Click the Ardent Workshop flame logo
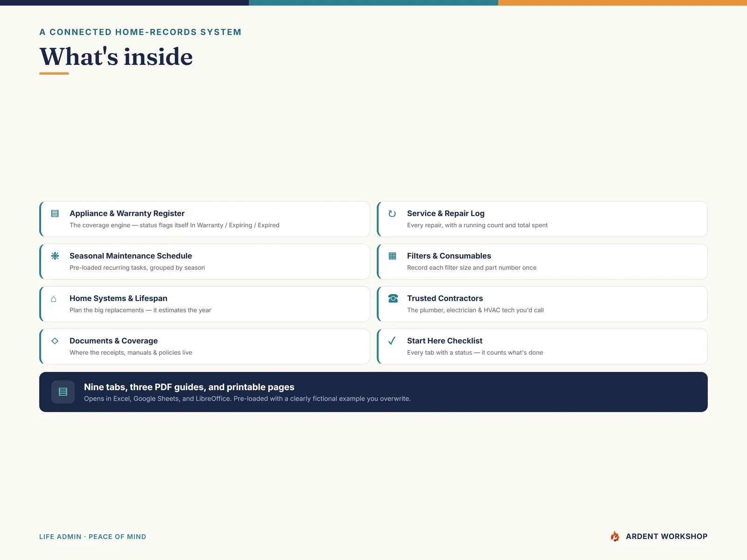Image resolution: width=747 pixels, height=560 pixels. click(x=615, y=536)
